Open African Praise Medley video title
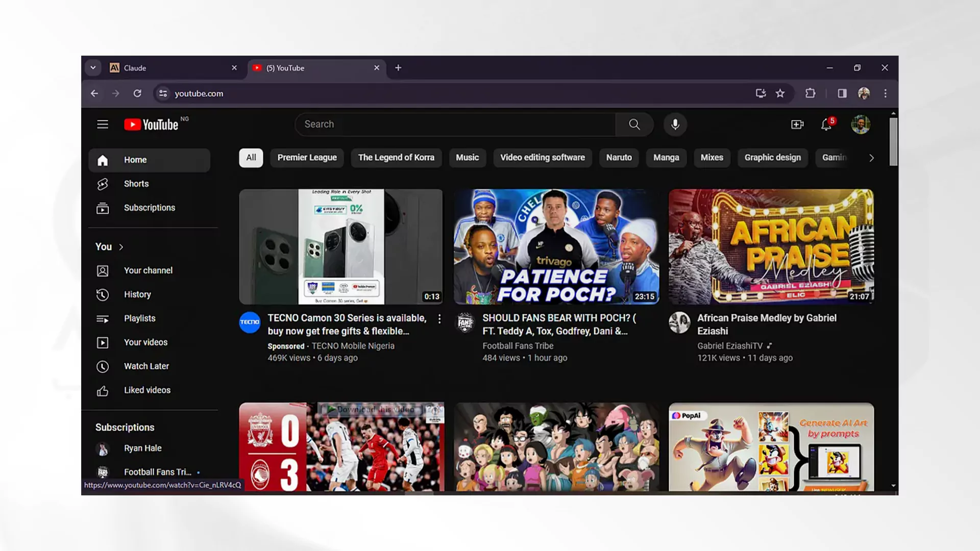Viewport: 980px width, 551px height. pos(767,324)
